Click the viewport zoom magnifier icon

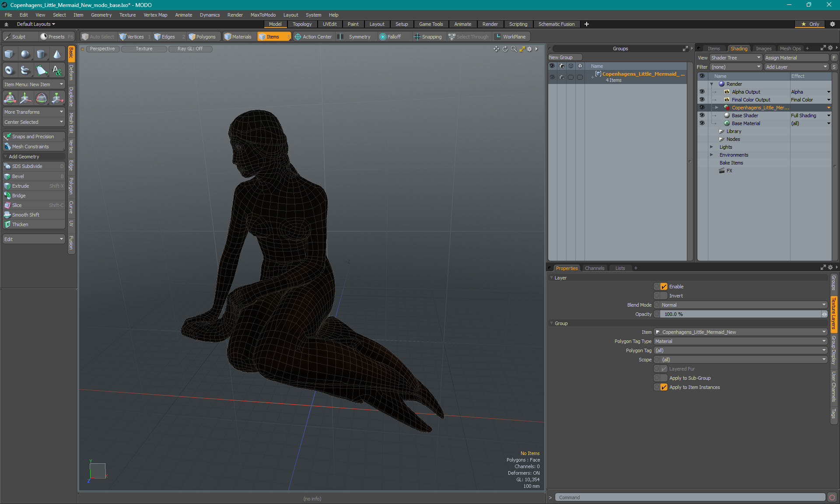coord(514,49)
